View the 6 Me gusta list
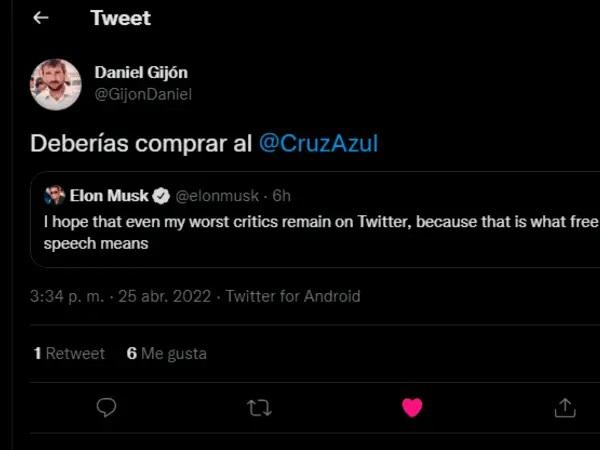The height and width of the screenshot is (450, 600). [166, 354]
